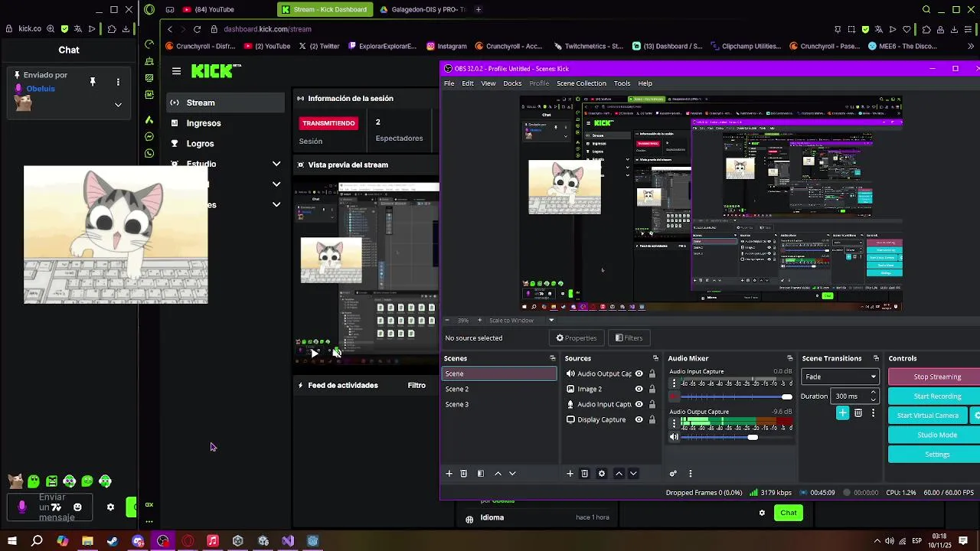
Task: Add a new scene with the plus icon
Action: coord(449,474)
